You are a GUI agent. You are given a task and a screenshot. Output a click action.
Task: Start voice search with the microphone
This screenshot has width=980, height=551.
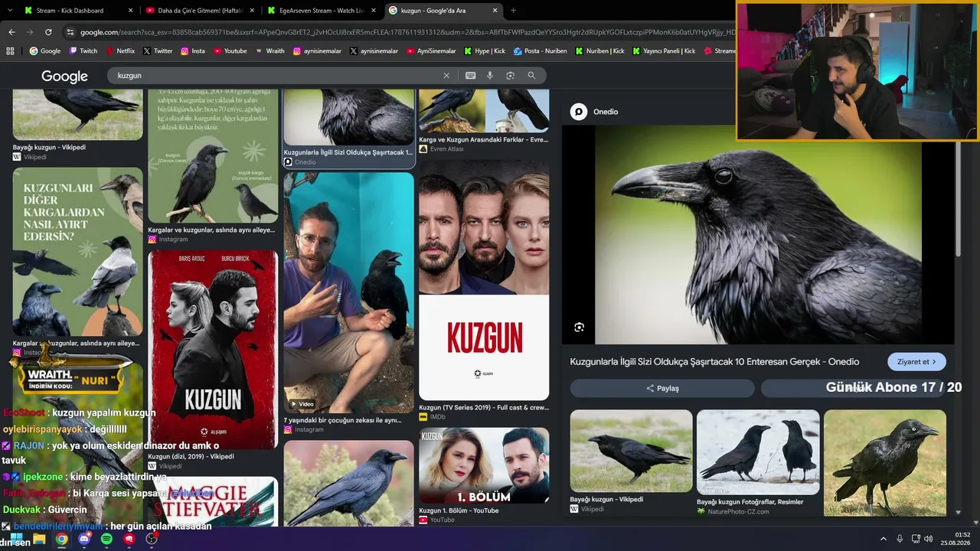point(490,76)
